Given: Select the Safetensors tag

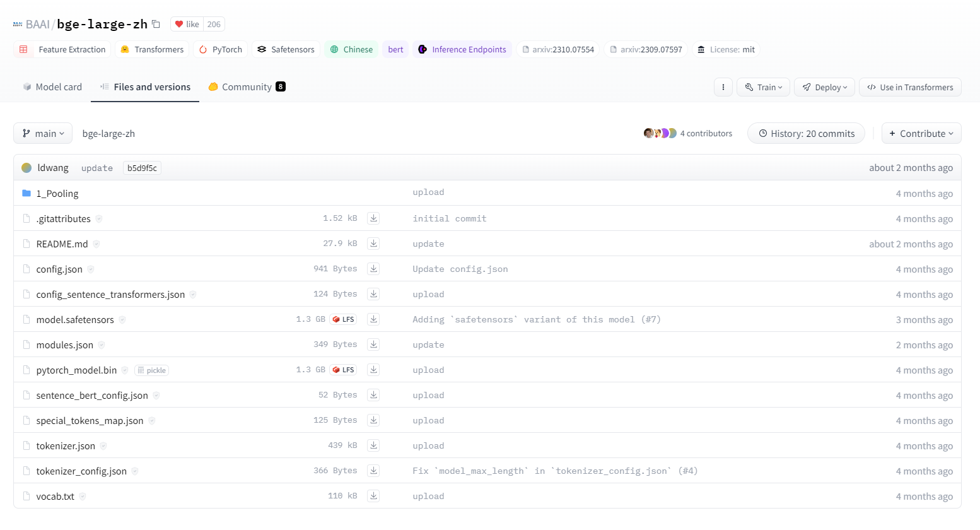Looking at the screenshot, I should 286,49.
